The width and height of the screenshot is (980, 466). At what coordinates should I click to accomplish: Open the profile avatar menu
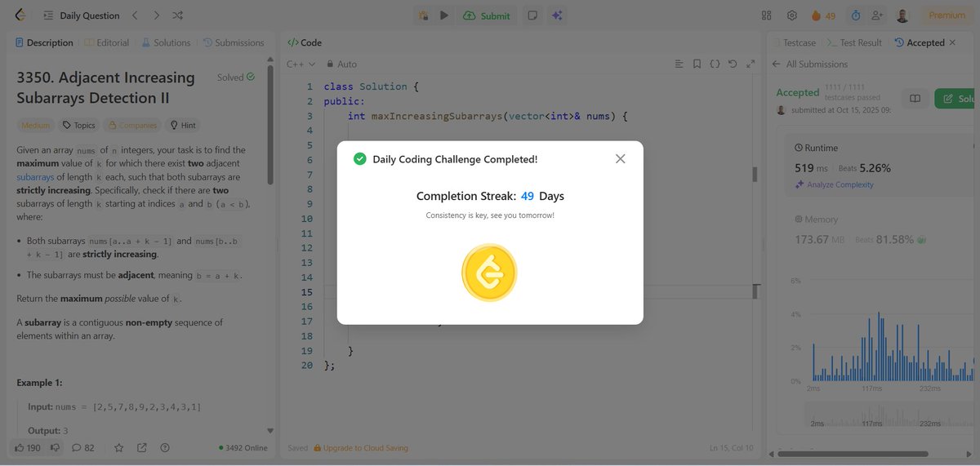[902, 16]
